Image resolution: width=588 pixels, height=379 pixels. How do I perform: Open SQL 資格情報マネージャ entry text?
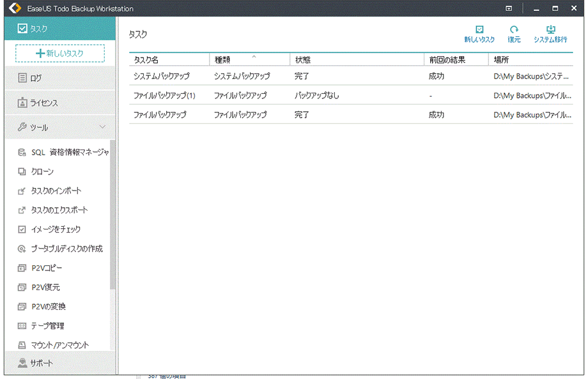[70, 152]
